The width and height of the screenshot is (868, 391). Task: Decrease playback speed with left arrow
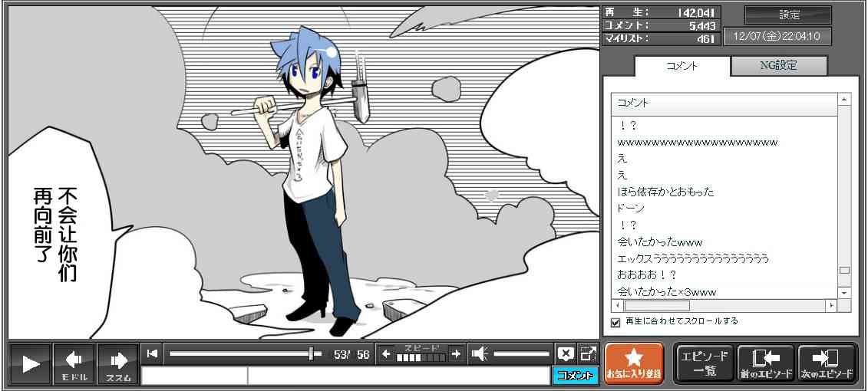[386, 353]
